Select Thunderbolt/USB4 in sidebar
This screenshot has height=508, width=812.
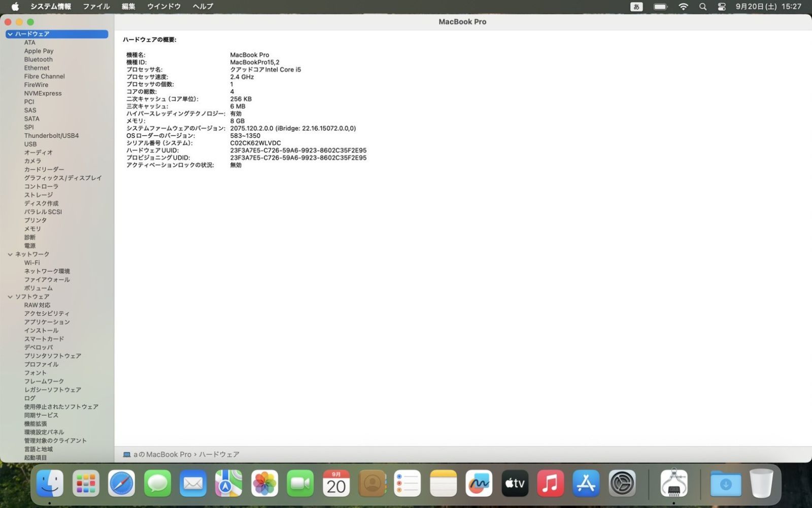click(x=51, y=136)
